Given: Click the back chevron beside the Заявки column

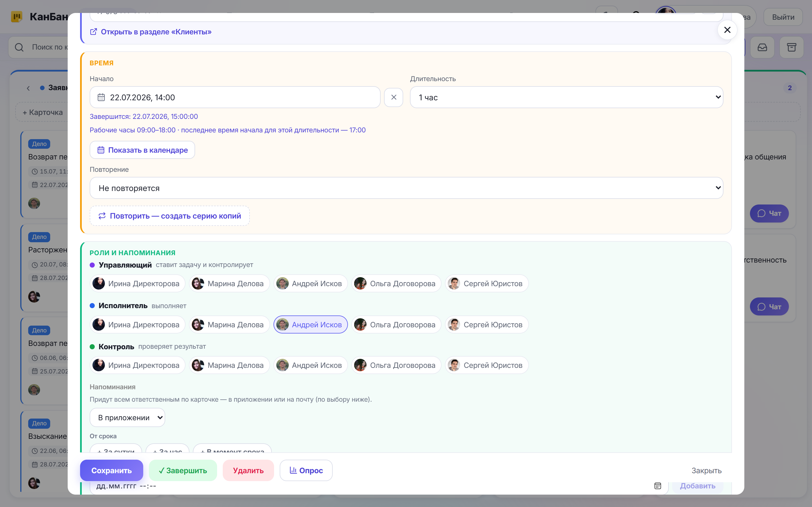Looking at the screenshot, I should pos(28,88).
